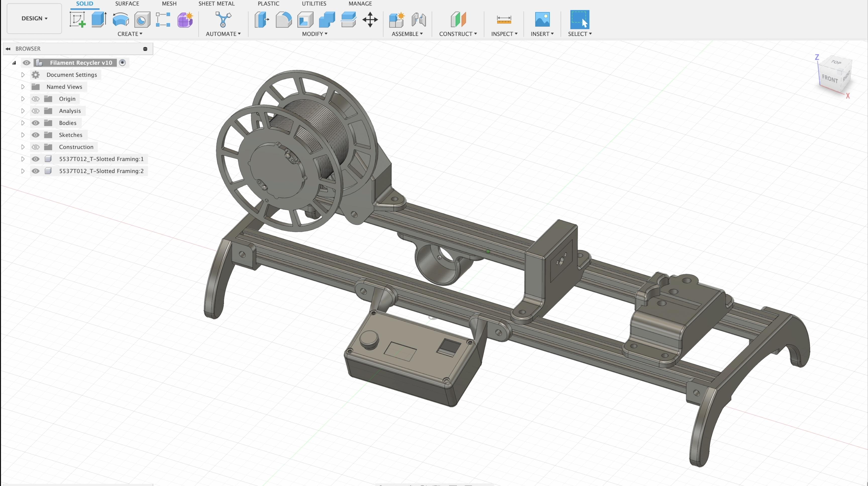Switch to the SURFACE tab
Viewport: 868px width, 486px height.
tap(127, 4)
